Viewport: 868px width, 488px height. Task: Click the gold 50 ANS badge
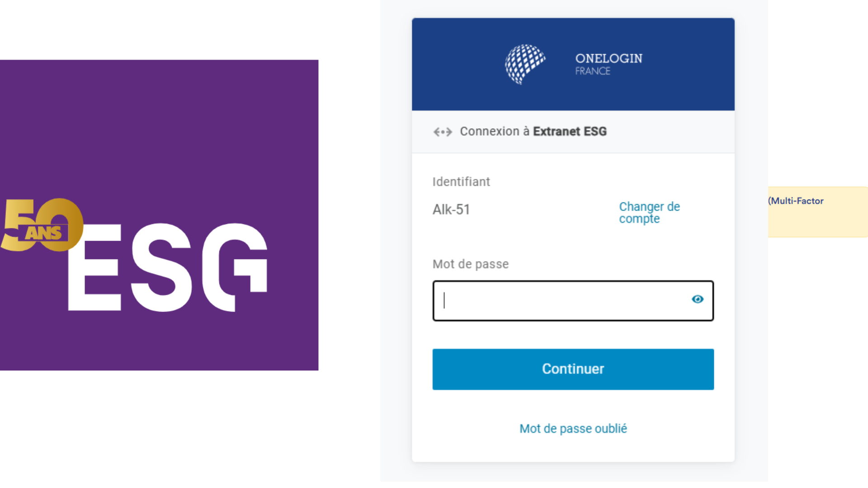[42, 225]
